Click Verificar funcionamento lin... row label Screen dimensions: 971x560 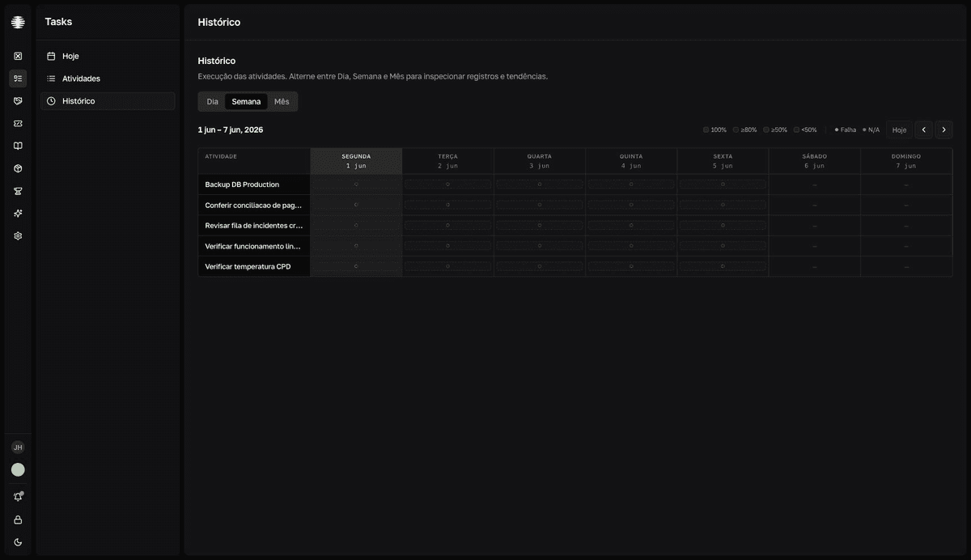tap(253, 246)
